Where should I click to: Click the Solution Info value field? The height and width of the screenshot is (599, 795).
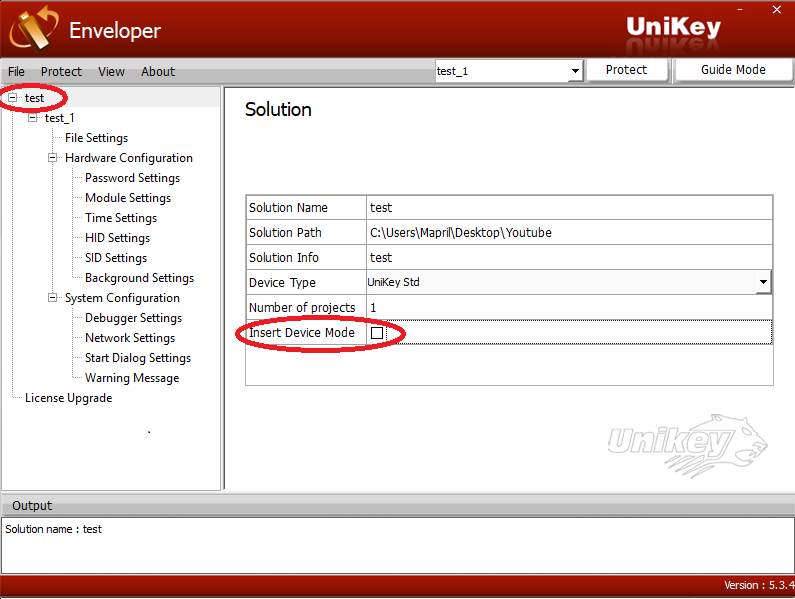[x=569, y=257]
